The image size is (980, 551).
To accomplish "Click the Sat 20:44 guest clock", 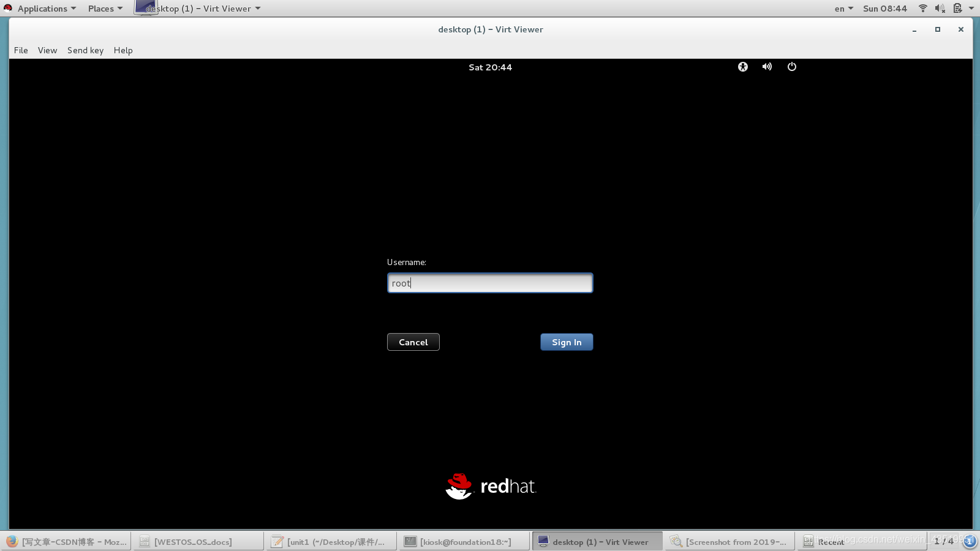I will [x=490, y=67].
